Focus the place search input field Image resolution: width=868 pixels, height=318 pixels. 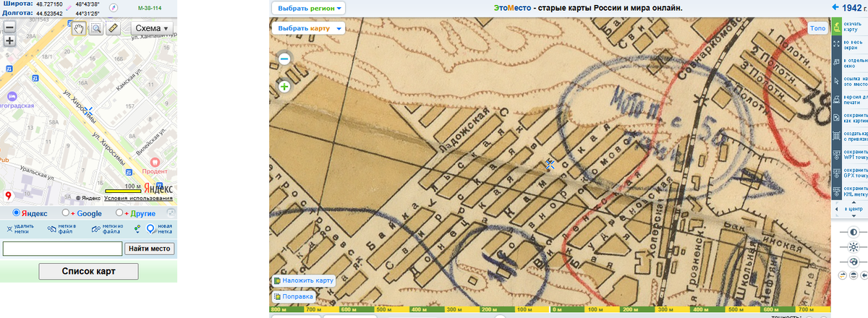coord(63,249)
